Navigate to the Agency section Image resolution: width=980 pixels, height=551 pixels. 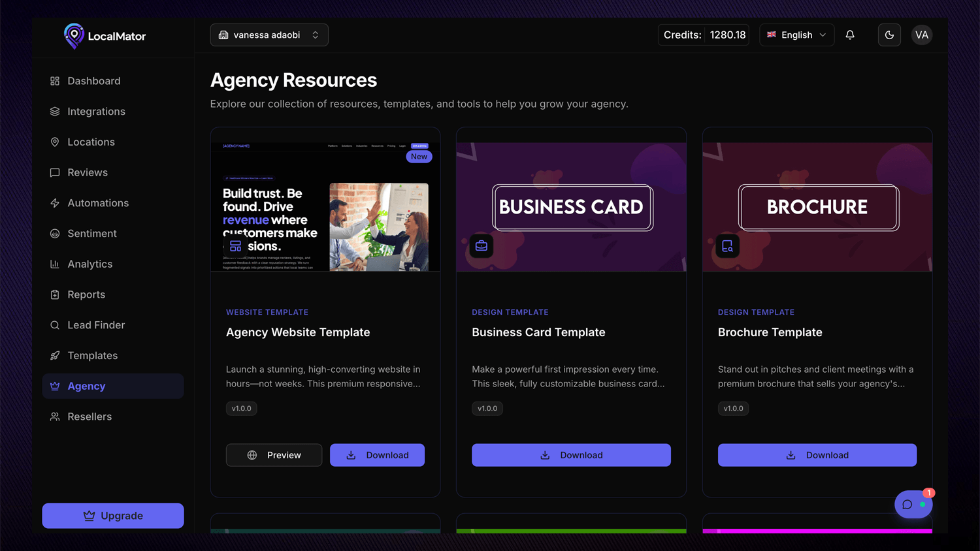pos(85,386)
